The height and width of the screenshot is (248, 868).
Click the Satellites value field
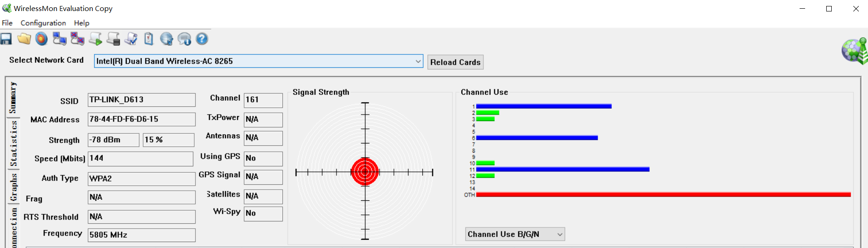tap(263, 196)
